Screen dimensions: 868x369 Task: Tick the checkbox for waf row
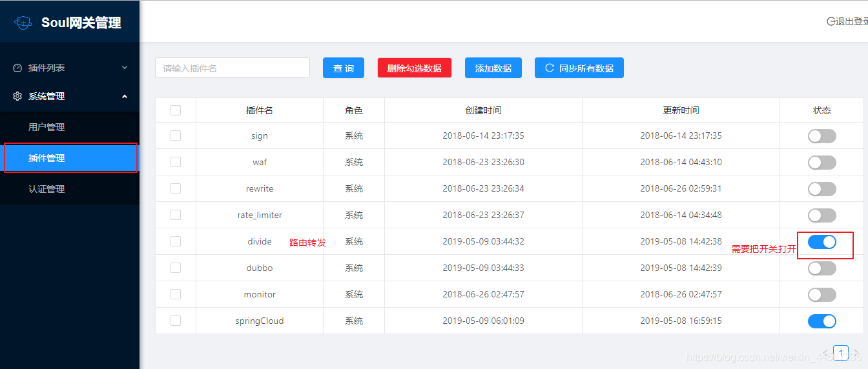176,162
